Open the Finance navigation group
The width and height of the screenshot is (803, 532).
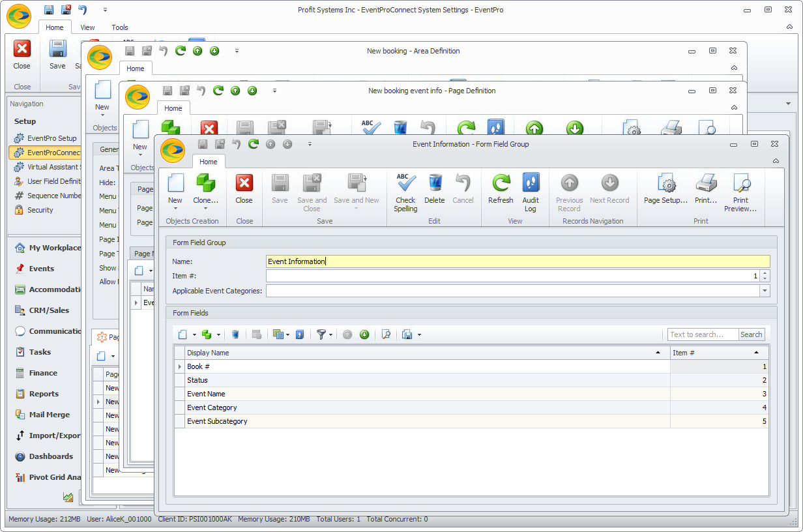point(43,373)
